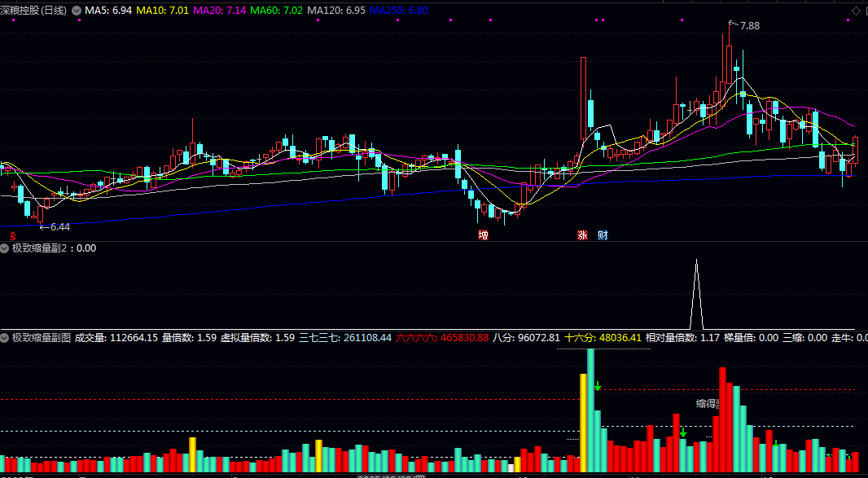Click the 三七三七: 261108.44 value

point(345,338)
